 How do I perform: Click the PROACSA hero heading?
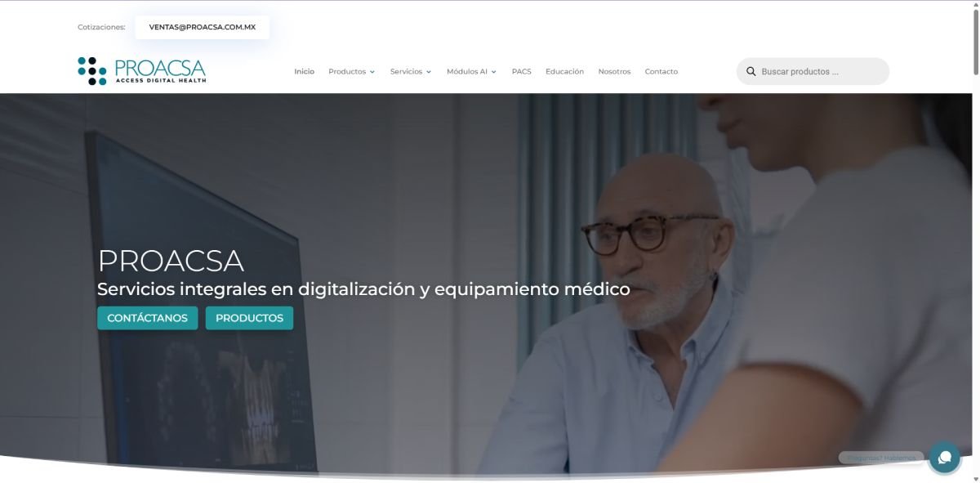[x=171, y=261]
